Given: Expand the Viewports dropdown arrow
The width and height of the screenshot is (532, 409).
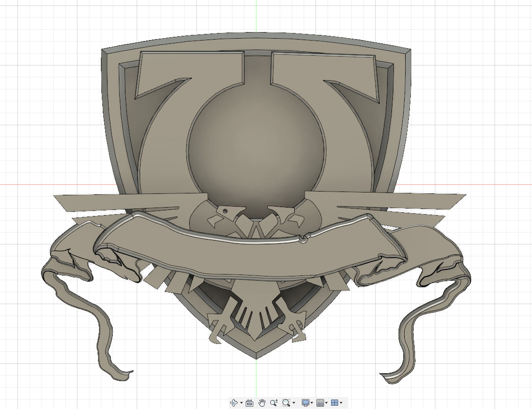Looking at the screenshot, I should pos(341,403).
